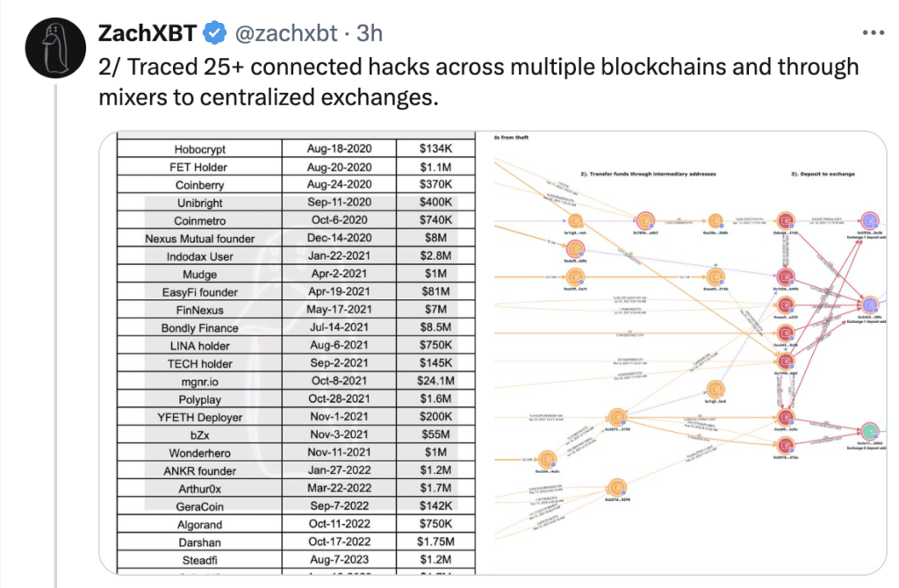The image size is (899, 588).
Task: Click the orange 0xc324...4e3c address node
Action: (x=550, y=457)
